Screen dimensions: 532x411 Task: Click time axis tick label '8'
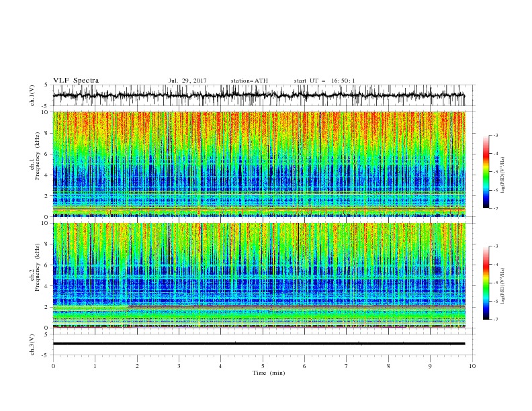[388, 366]
